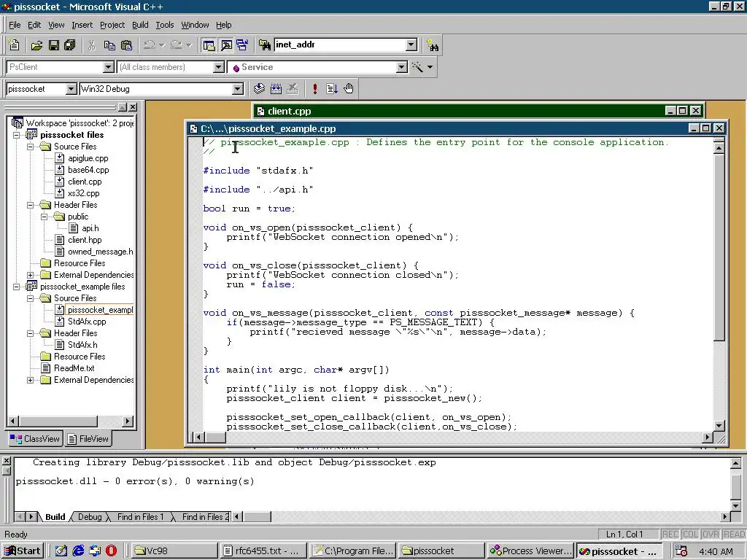Viewport: 747px width, 560px height.
Task: Toggle the Output window icon
Action: (x=226, y=45)
